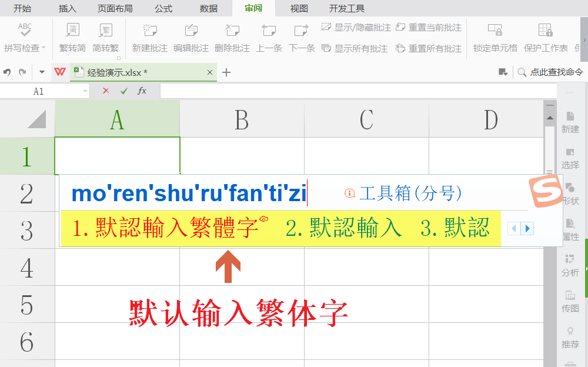The height and width of the screenshot is (367, 588).
Task: Open the 公式 ribbon tab
Action: 163,8
